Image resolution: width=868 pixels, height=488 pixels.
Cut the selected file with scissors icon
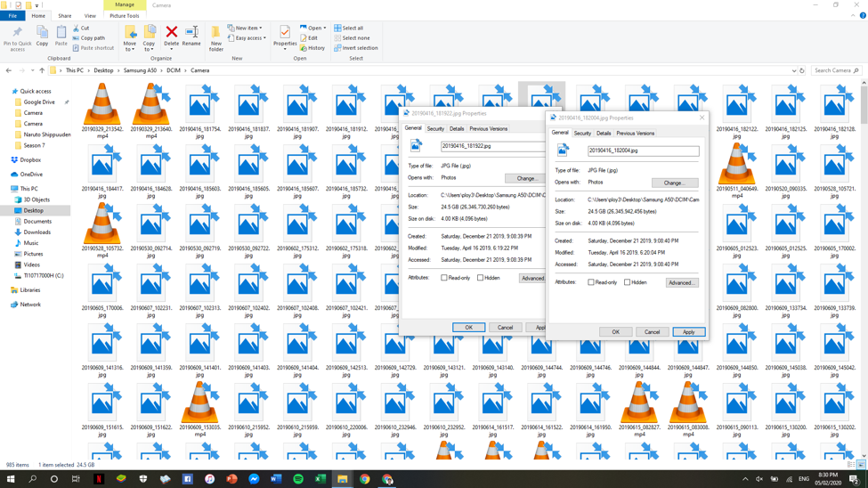tap(81, 28)
